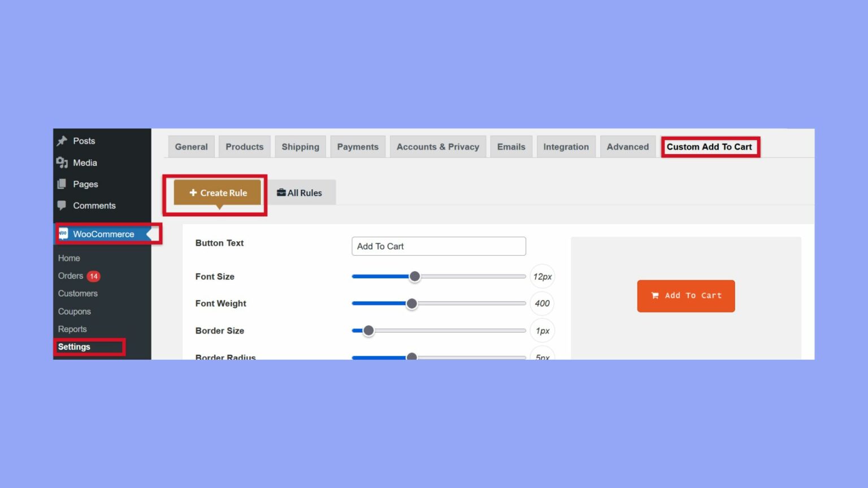Viewport: 868px width, 488px height.
Task: Select the Accounts & Privacy tab
Action: 437,146
